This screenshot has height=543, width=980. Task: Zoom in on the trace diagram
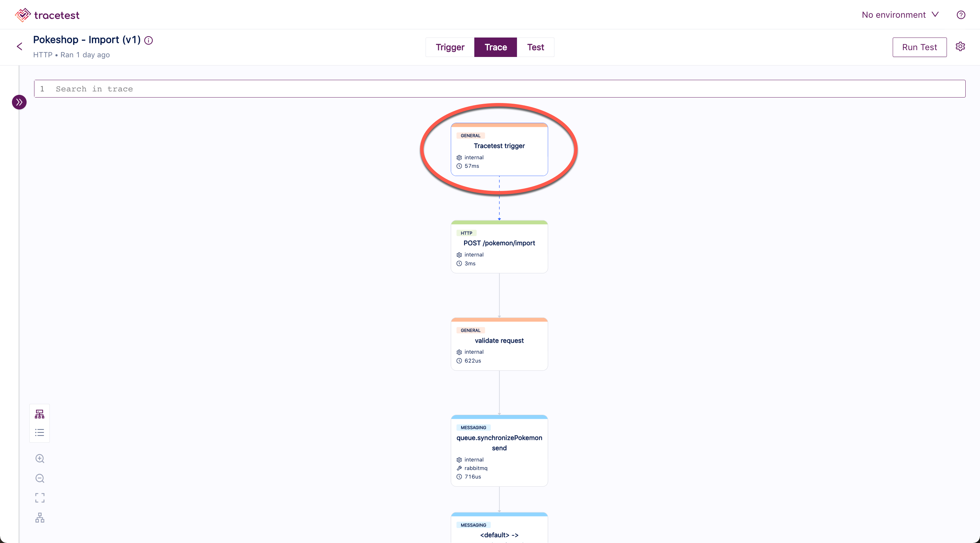tap(40, 458)
